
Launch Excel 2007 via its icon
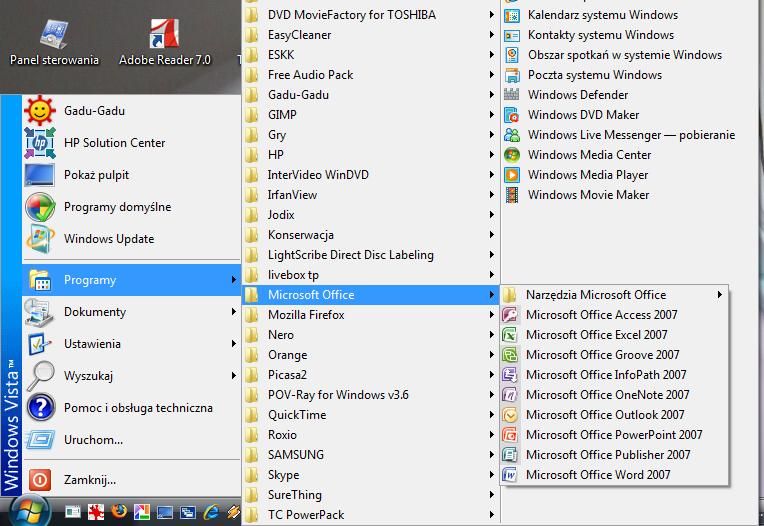(x=510, y=335)
